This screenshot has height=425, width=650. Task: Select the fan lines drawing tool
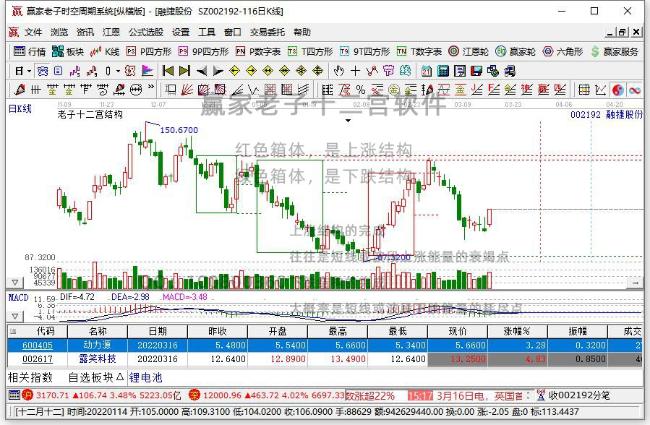click(187, 90)
